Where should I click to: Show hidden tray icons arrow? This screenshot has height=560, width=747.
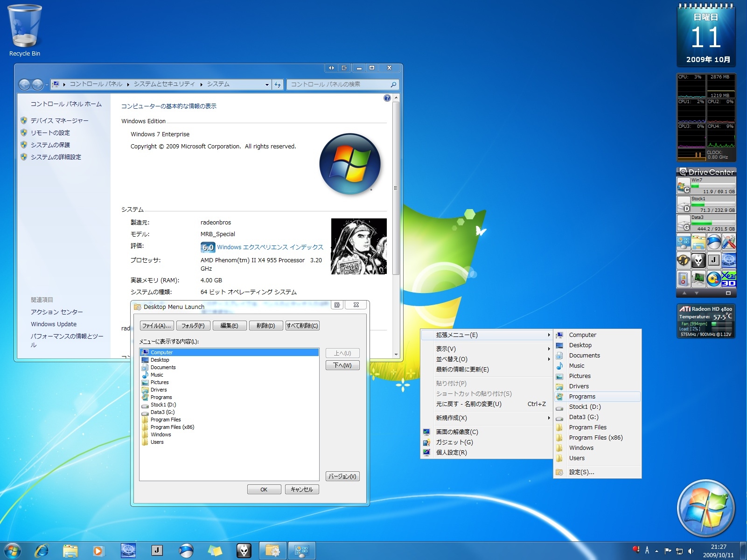pyautogui.click(x=656, y=551)
